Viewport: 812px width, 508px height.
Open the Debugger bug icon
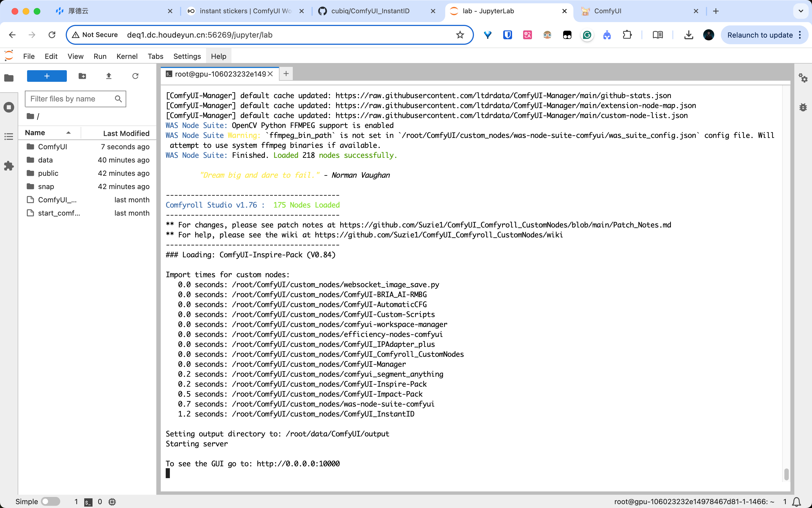pyautogui.click(x=803, y=107)
